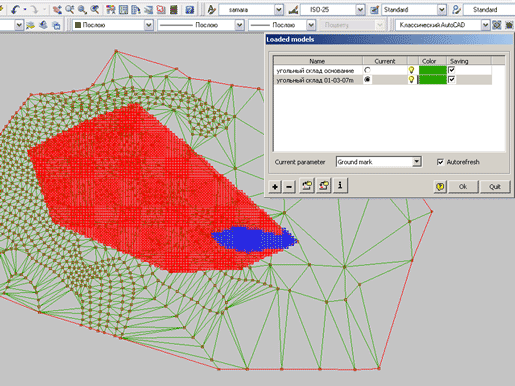Select the Zoom window tool
515x386 pixels.
[82, 10]
